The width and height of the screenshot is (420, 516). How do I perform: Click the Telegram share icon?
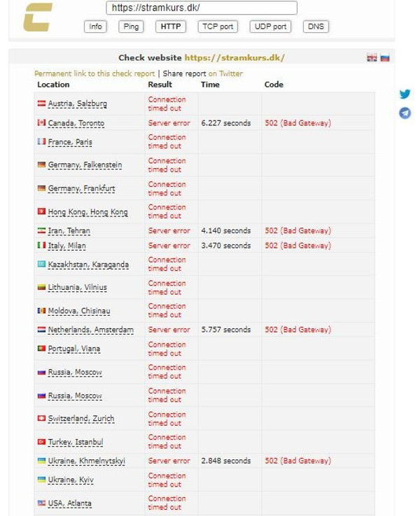(x=405, y=113)
